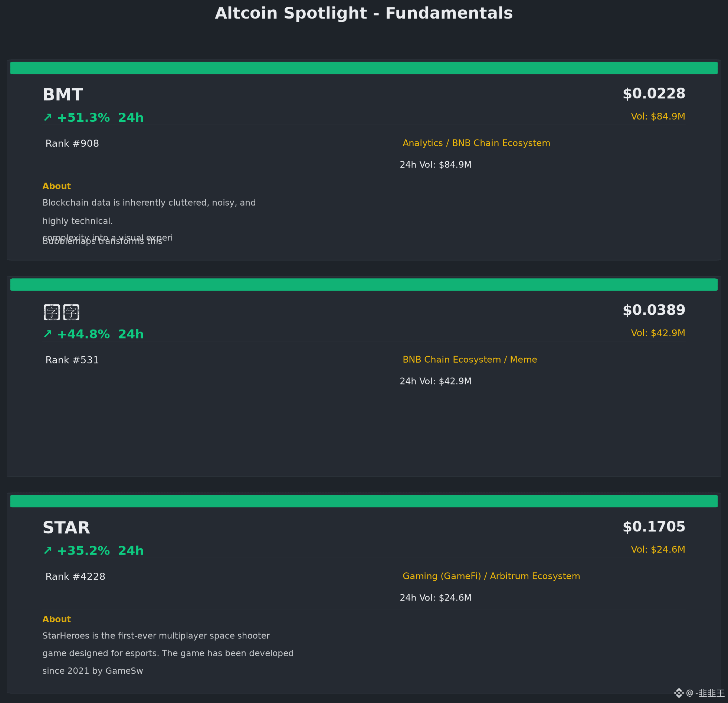The height and width of the screenshot is (703, 728).
Task: Click the BMT green progress bar
Action: coord(364,68)
